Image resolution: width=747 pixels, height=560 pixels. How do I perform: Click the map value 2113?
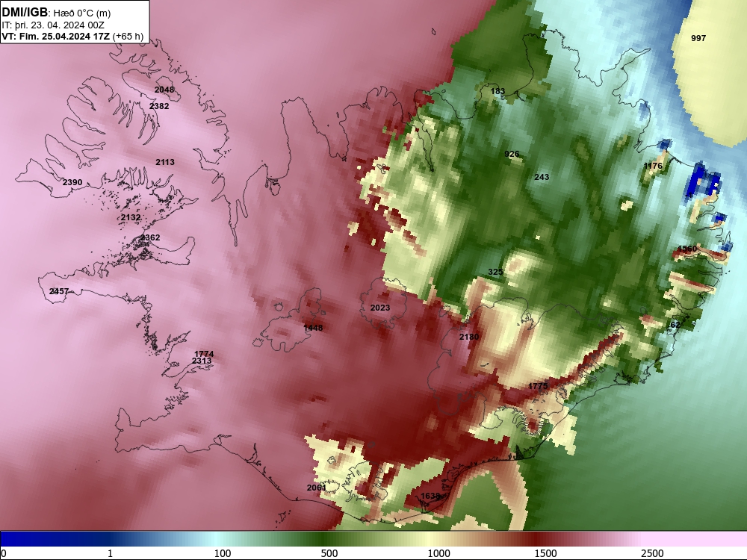tap(165, 162)
